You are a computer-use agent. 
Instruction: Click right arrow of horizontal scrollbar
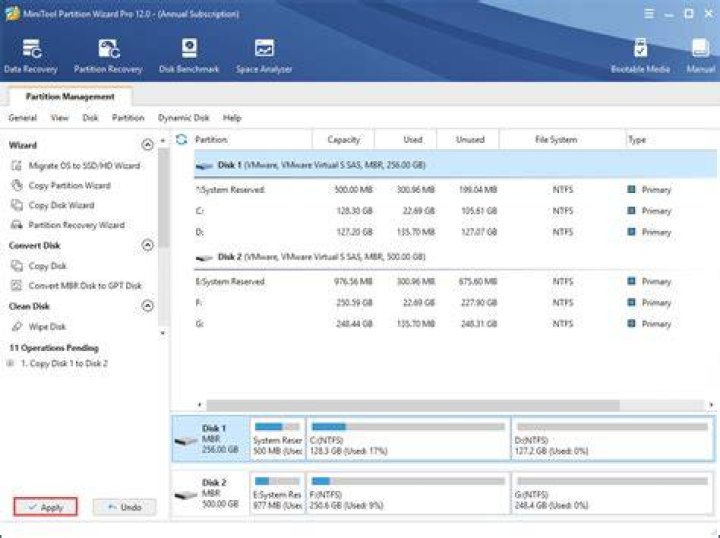(711, 405)
